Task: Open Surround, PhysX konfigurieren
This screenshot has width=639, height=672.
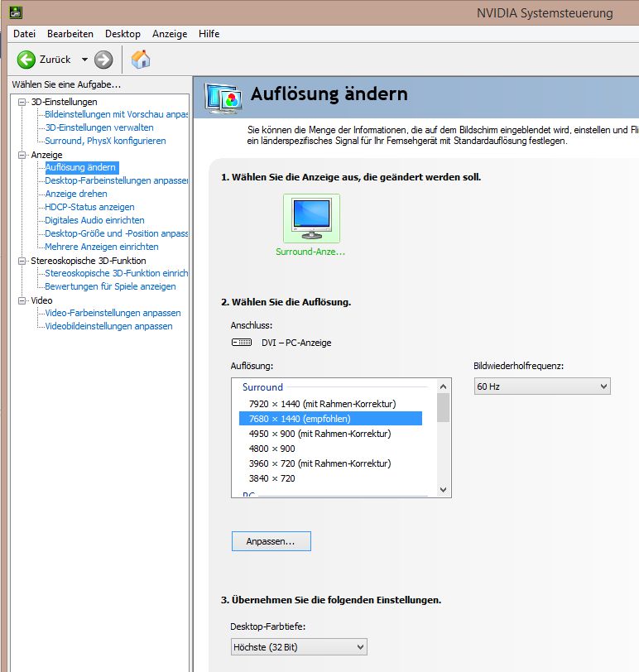Action: click(x=105, y=141)
